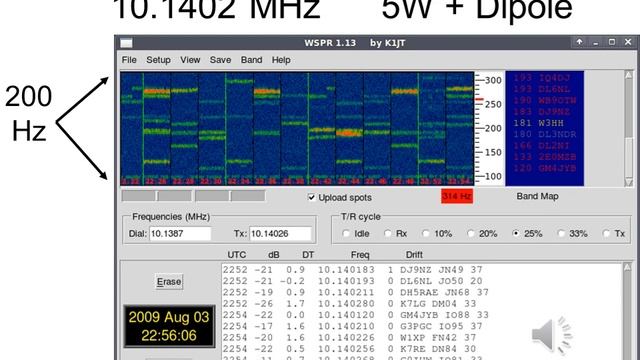Click the K7LG DM04 decode line
640x360 pixels.
pos(349,304)
